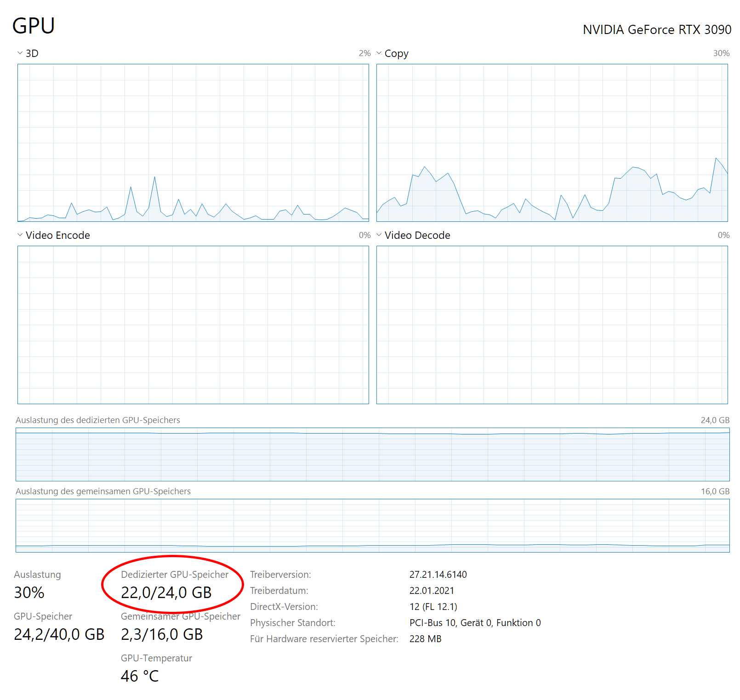Click the Auslastung label above 30%
The image size is (740, 700).
point(37,575)
